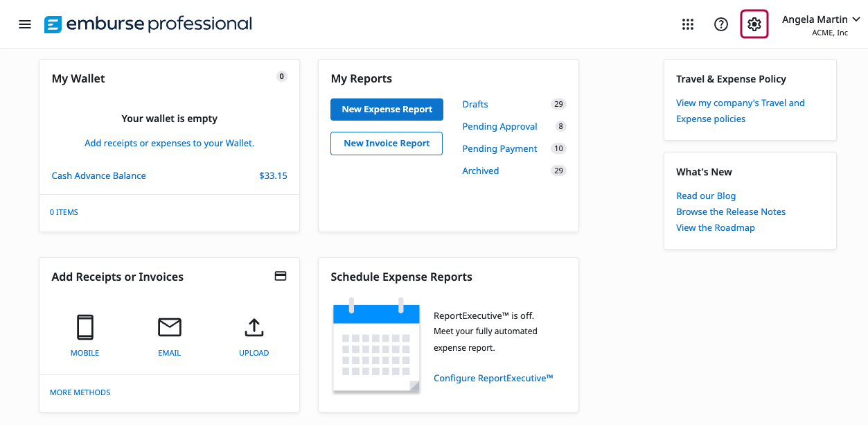Click the Add Receipts or Invoices heading
The width and height of the screenshot is (868, 425).
point(118,277)
